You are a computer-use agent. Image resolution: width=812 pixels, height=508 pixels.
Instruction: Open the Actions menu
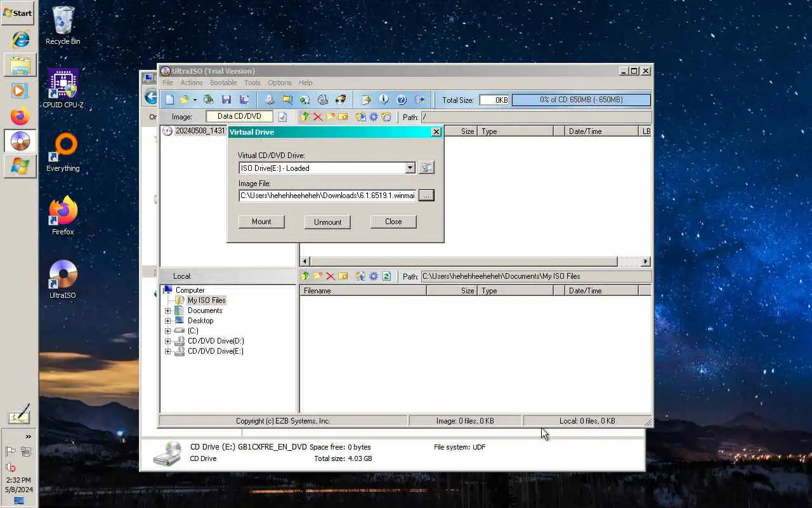191,83
